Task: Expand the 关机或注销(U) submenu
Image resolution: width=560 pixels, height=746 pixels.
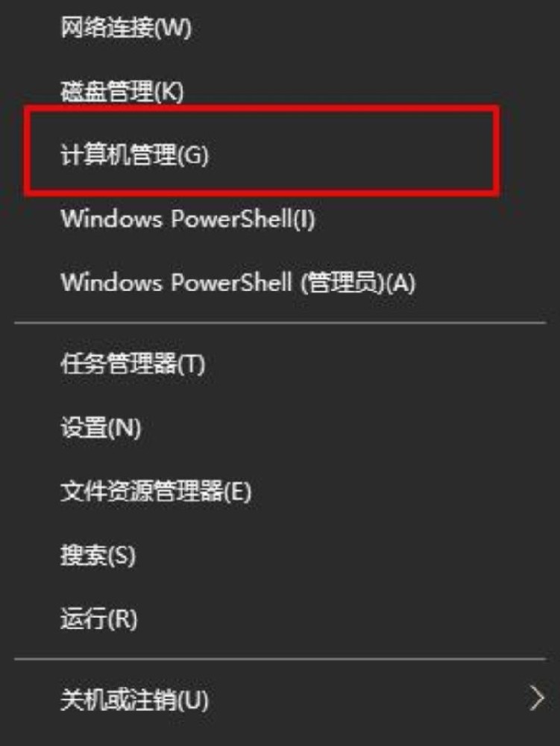Action: pyautogui.click(x=280, y=700)
